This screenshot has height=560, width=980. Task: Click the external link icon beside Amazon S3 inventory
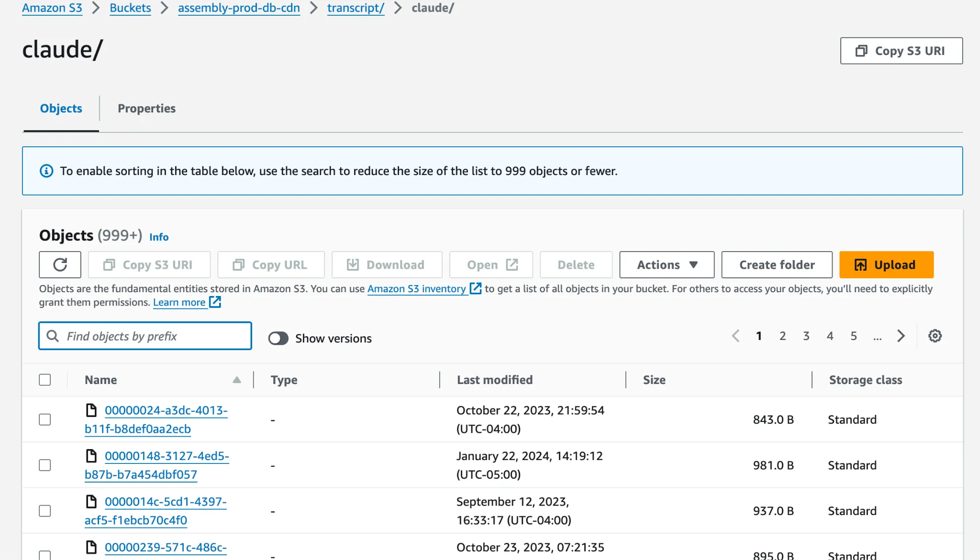(x=475, y=288)
